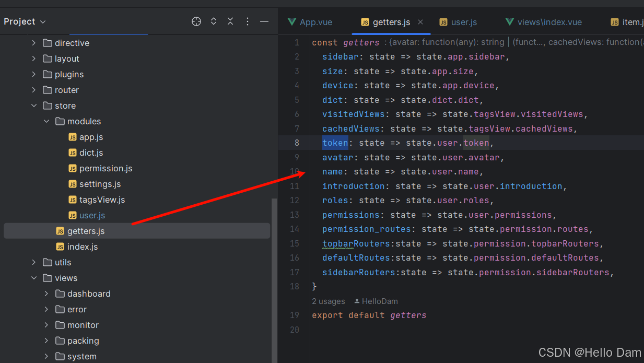Click 'cachedViews' key on line 7
The height and width of the screenshot is (363, 644).
click(351, 128)
